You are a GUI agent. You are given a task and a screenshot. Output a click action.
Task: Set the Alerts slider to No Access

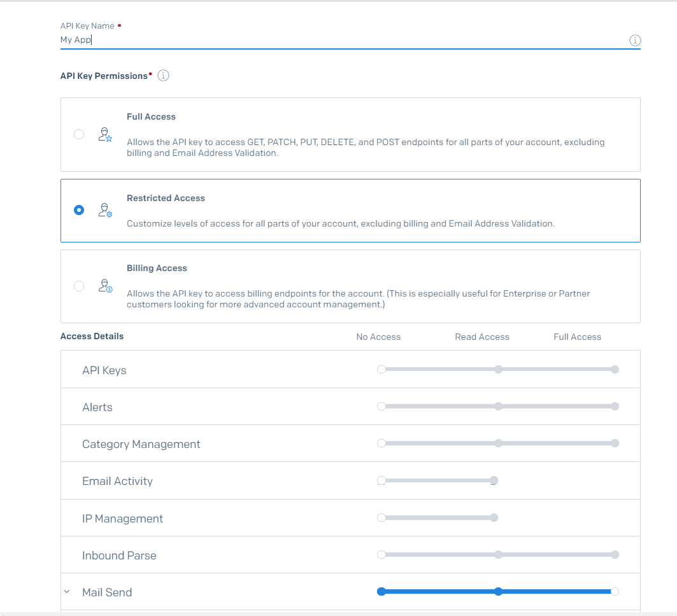pyautogui.click(x=381, y=406)
